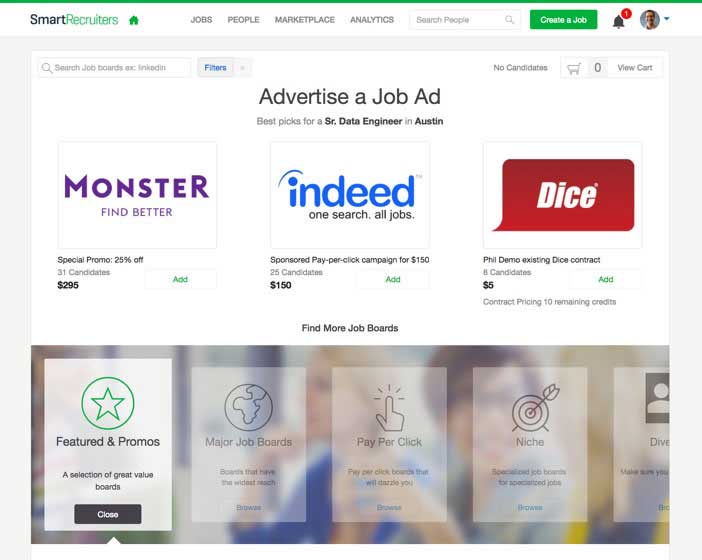Viewport: 702px width, 560px height.
Task: Click the Search Job boards field
Action: point(115,68)
